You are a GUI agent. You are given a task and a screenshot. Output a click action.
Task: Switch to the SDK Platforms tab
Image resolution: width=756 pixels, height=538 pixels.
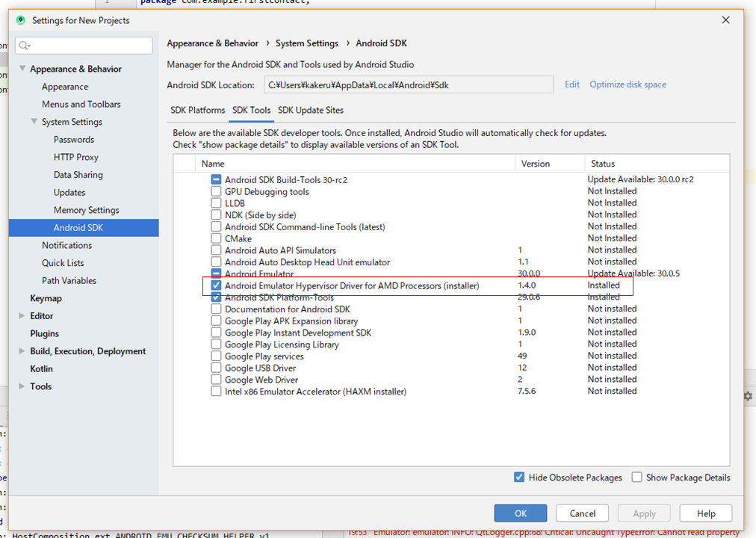pyautogui.click(x=198, y=110)
